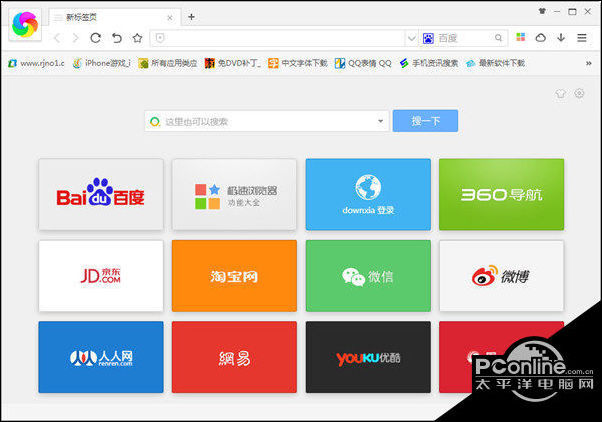The width and height of the screenshot is (602, 422).
Task: Reload the page with refresh icon
Action: 96,38
